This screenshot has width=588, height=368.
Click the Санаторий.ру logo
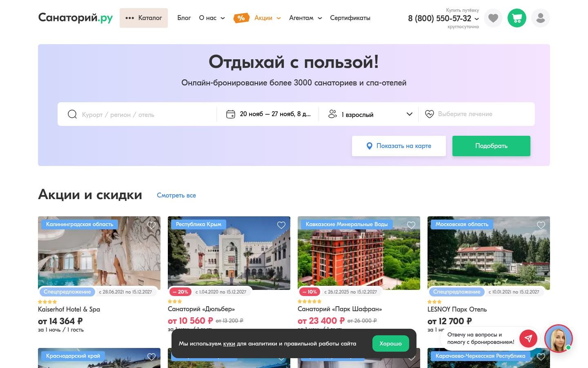tap(76, 18)
